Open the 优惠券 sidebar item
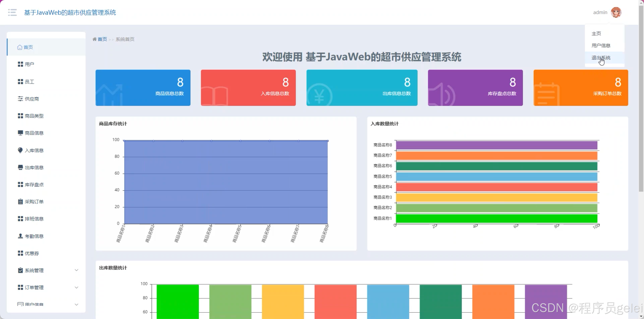644x319 pixels. coord(32,253)
